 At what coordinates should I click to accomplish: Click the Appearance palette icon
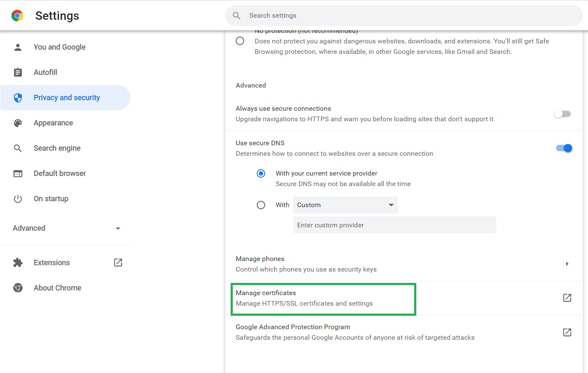point(18,123)
